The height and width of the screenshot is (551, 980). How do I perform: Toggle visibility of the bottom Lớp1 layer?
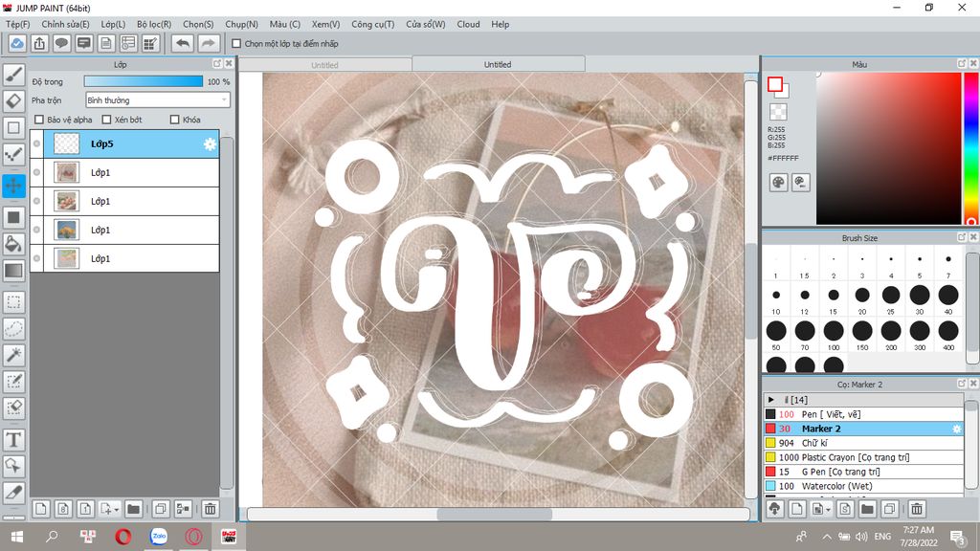point(37,258)
